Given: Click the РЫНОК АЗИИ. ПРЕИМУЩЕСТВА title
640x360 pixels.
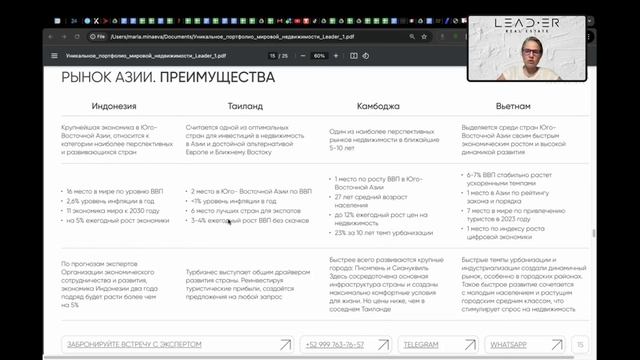Looking at the screenshot, I should [168, 77].
